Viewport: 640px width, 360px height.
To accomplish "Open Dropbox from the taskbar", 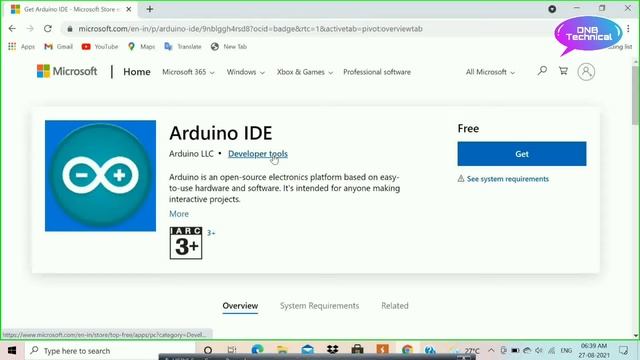I will coord(333,351).
